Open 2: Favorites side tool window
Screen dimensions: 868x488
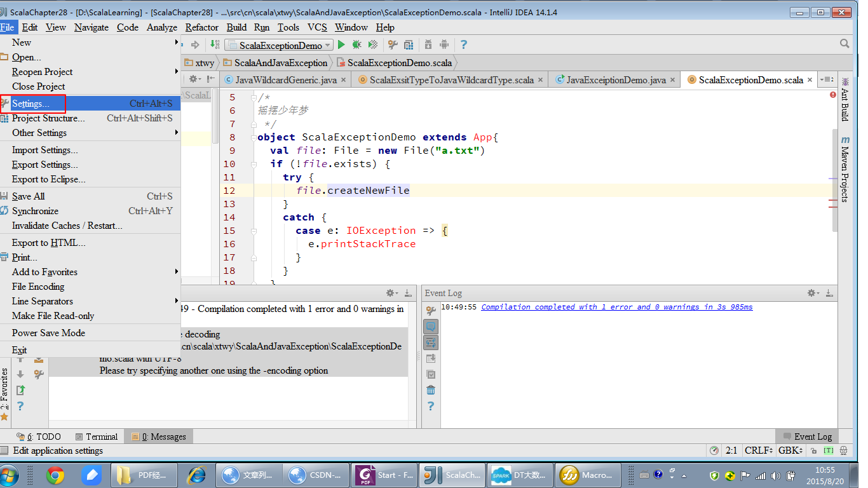pos(4,394)
